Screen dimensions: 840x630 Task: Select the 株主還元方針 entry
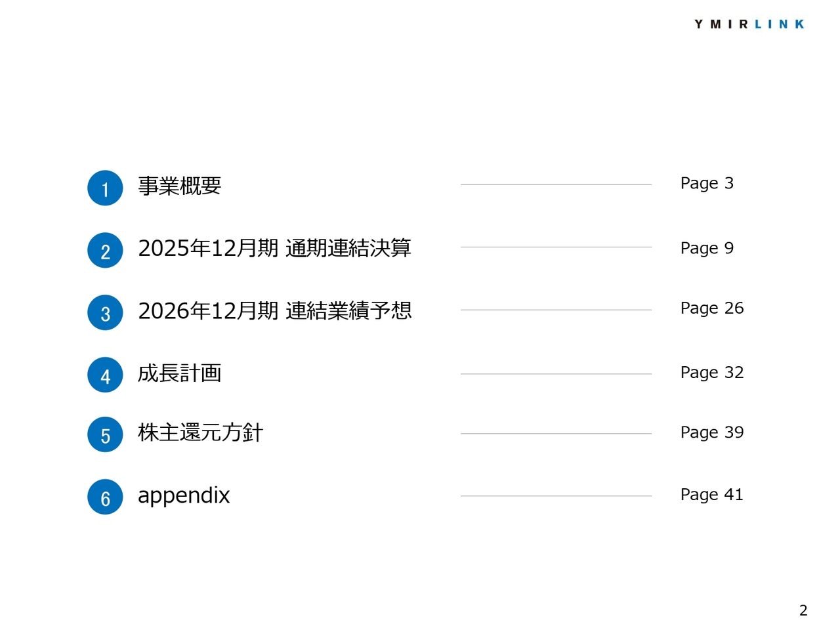(200, 432)
